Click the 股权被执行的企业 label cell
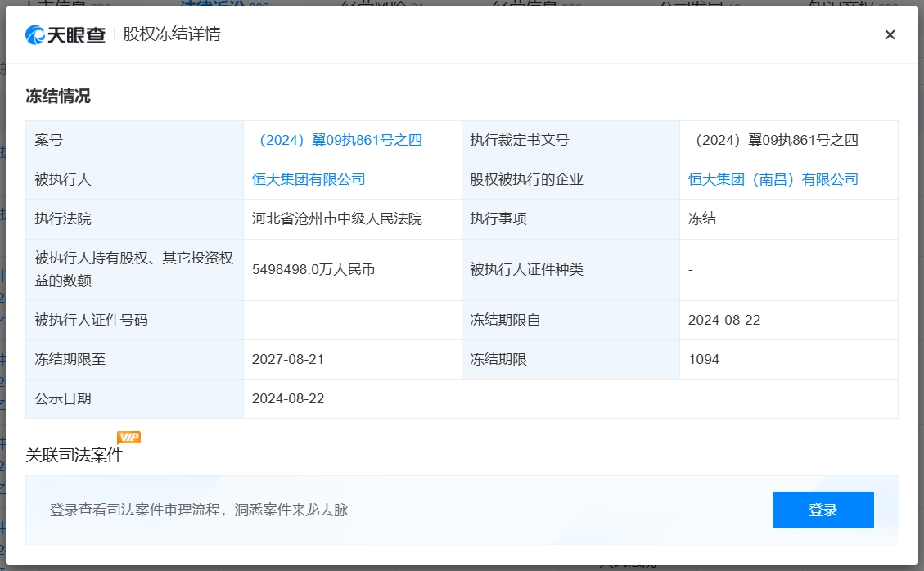The width and height of the screenshot is (924, 571). 570,179
